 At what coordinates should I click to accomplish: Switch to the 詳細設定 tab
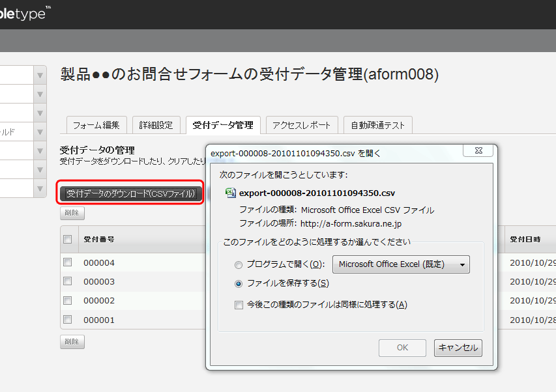click(x=156, y=124)
